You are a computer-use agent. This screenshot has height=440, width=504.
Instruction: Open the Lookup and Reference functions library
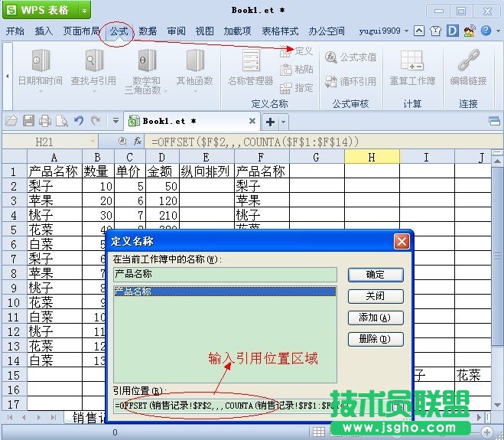pos(93,70)
